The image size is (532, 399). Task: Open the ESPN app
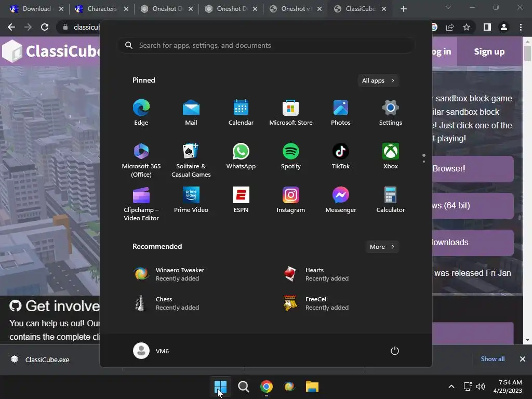click(241, 201)
